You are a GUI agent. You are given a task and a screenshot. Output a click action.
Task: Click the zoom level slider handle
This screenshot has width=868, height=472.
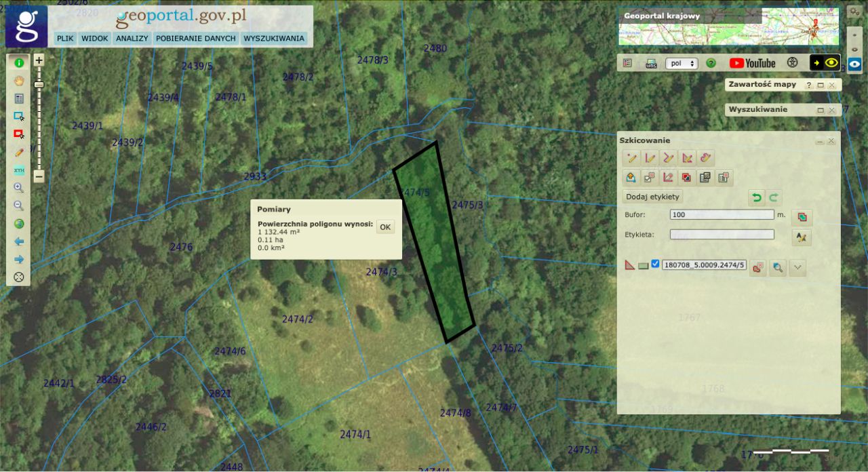pos(39,85)
